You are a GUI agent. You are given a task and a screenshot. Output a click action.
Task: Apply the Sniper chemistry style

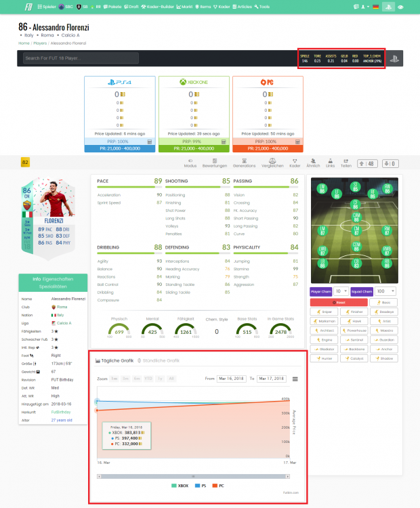coord(324,312)
